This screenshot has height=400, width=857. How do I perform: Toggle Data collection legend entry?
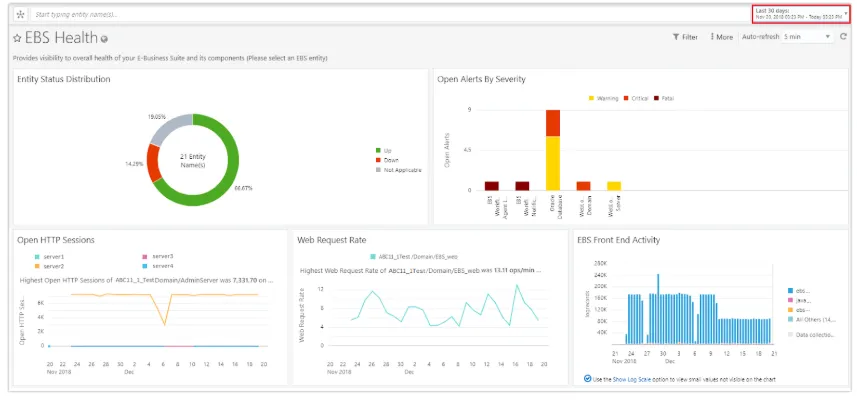pyautogui.click(x=811, y=334)
